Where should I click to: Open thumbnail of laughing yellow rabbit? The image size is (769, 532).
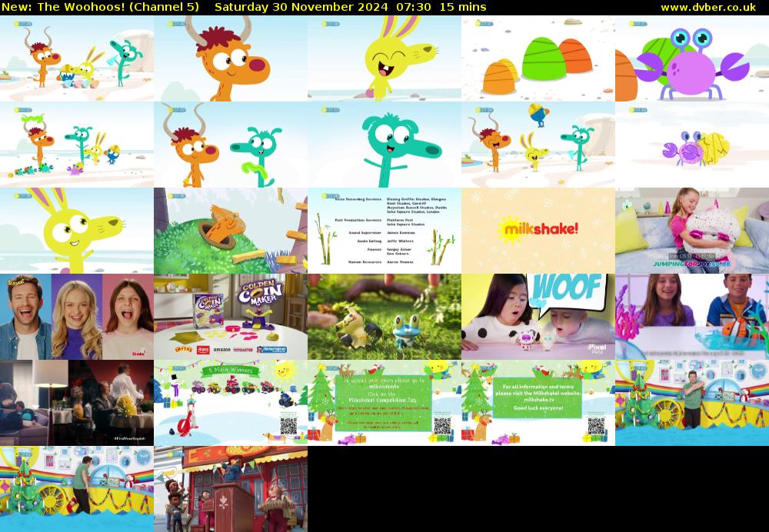coord(384,58)
